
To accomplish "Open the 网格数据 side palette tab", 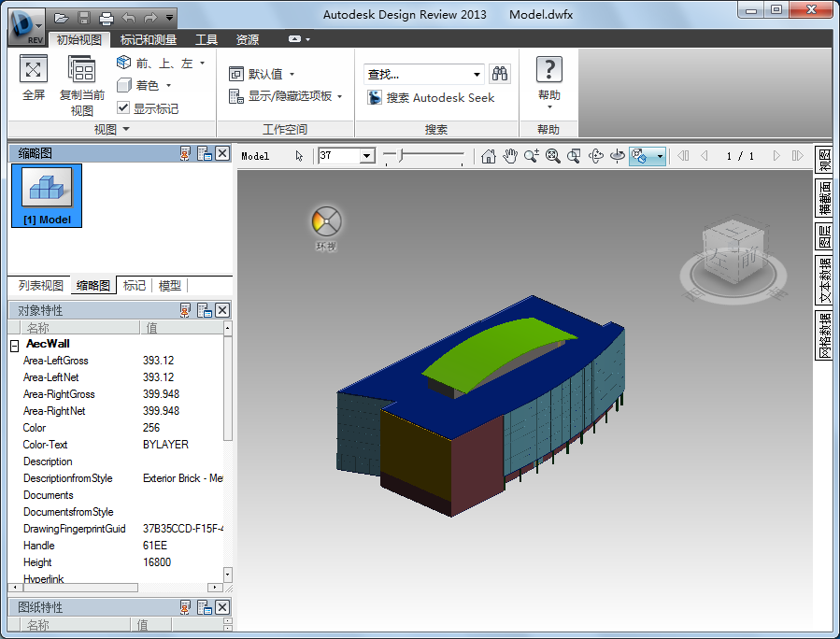I will (824, 335).
